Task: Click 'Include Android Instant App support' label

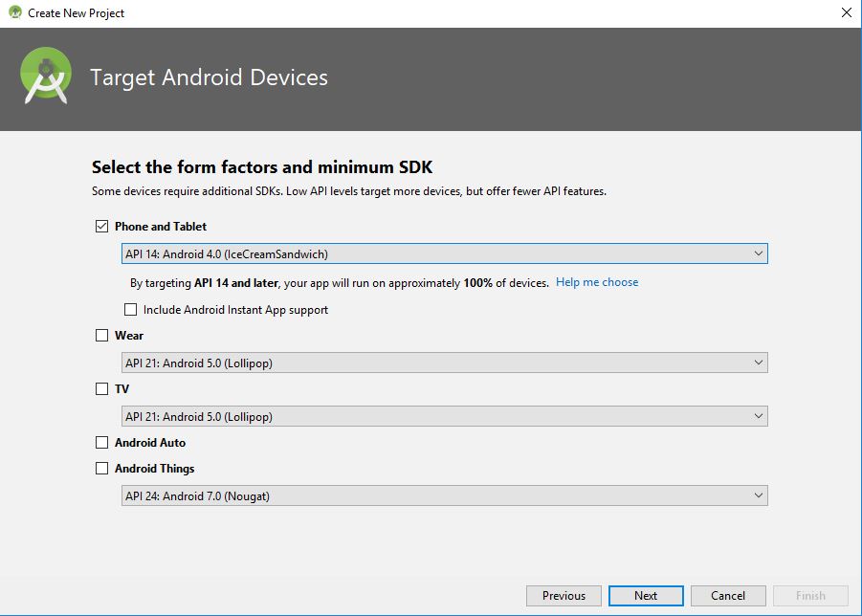Action: click(x=236, y=310)
